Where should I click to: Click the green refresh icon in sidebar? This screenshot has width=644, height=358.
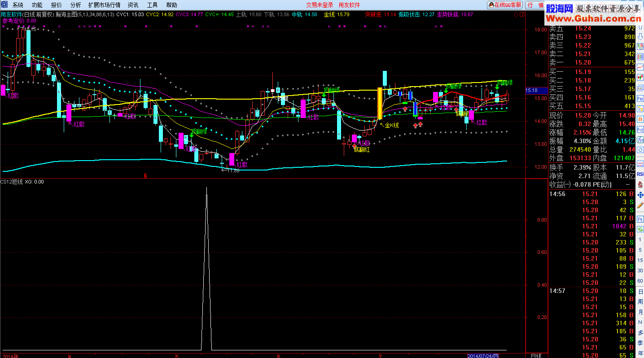(640, 229)
